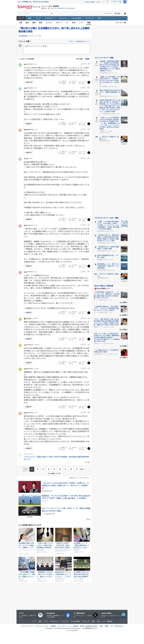Open the ランキング tab in navigation
This screenshot has width=144, height=644.
89,18
